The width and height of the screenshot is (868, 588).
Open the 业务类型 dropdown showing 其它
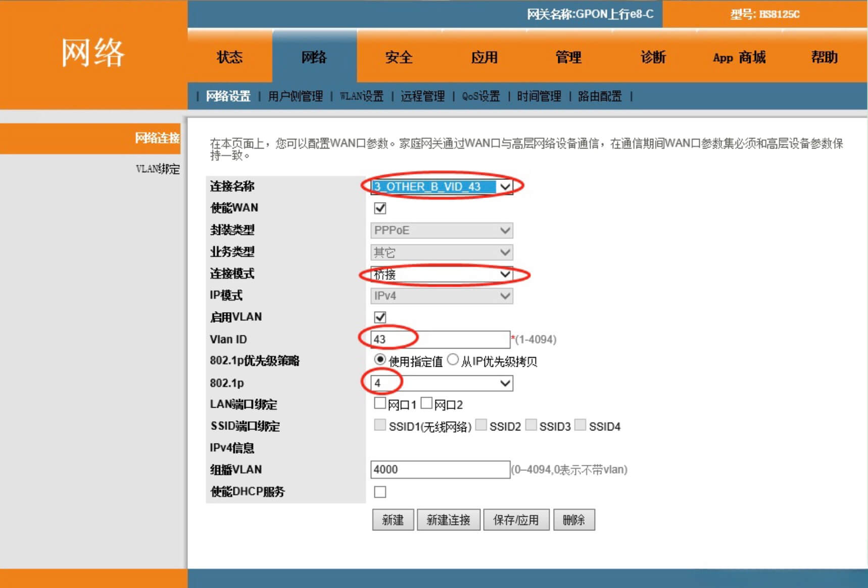[x=505, y=252]
